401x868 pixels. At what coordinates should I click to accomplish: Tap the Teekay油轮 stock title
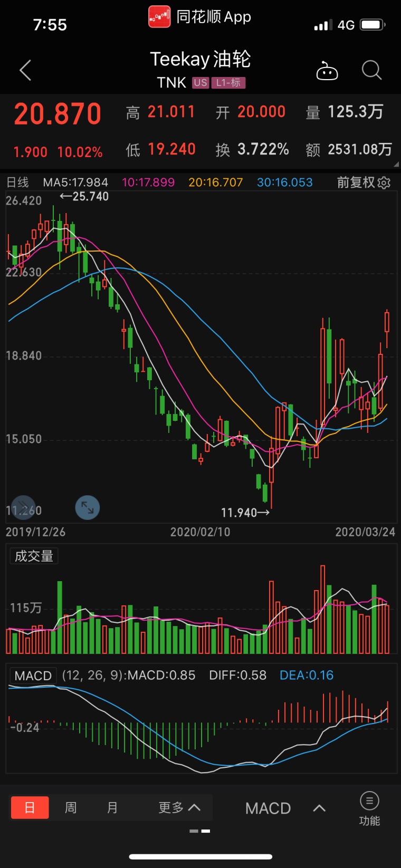(x=200, y=59)
